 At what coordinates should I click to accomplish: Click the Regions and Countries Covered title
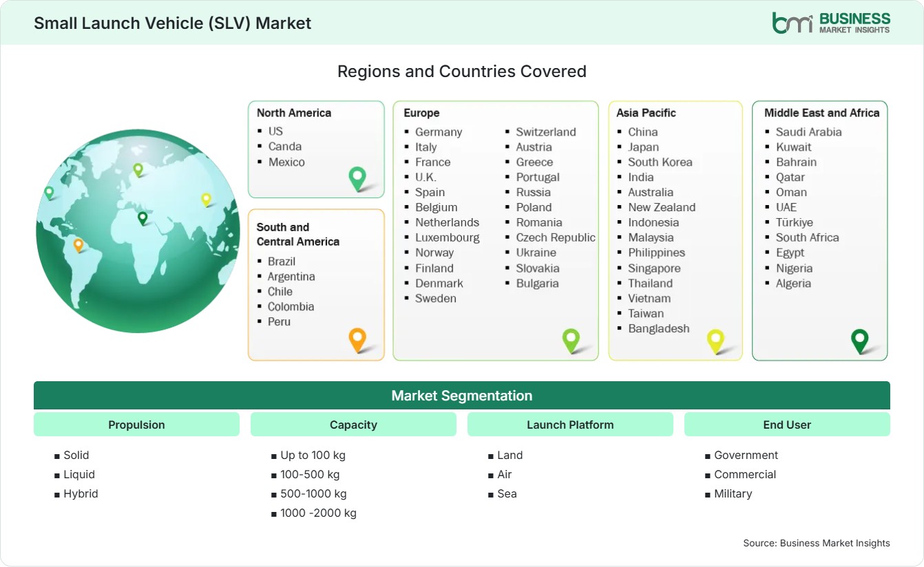point(462,71)
